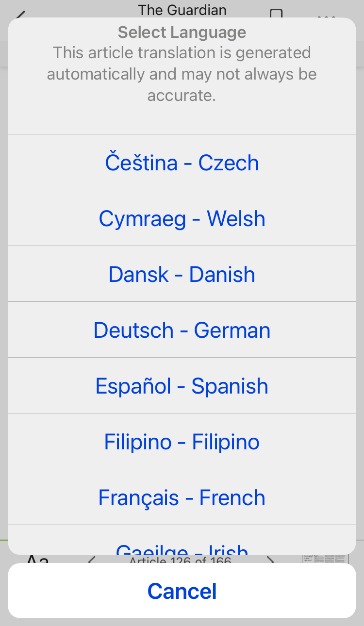Tap the back arrow behind the sheet
This screenshot has height=626, width=364.
(x=19, y=15)
